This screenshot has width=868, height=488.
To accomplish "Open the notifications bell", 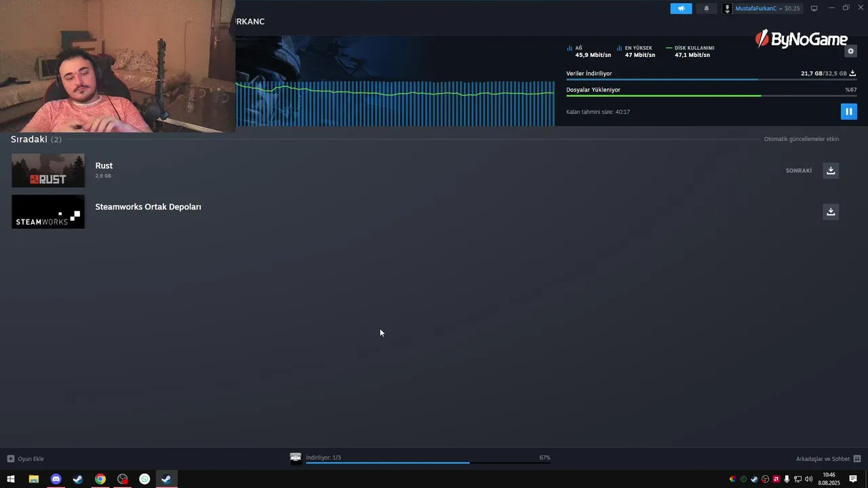I will 706,8.
